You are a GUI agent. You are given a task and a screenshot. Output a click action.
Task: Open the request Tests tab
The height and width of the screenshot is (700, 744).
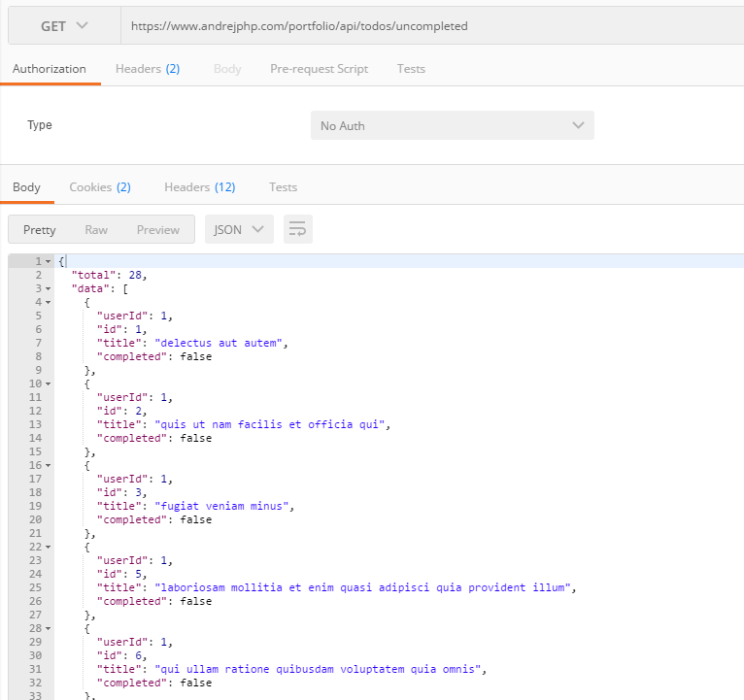coord(411,69)
